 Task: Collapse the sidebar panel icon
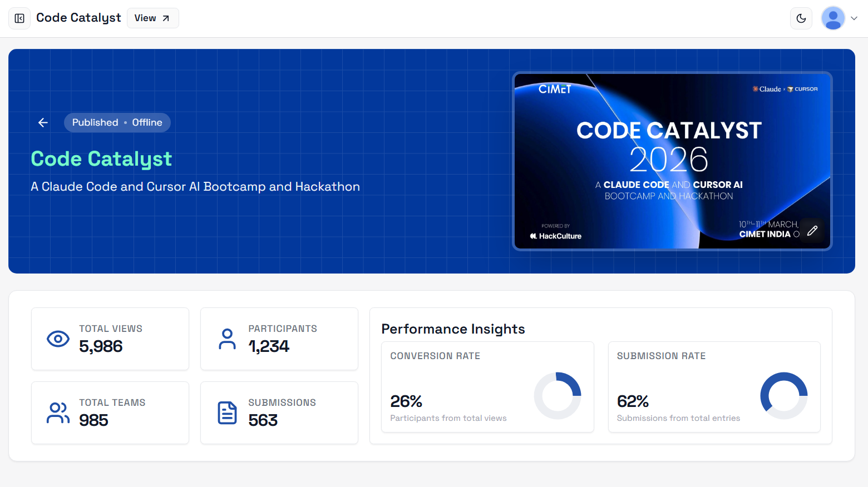coord(19,18)
